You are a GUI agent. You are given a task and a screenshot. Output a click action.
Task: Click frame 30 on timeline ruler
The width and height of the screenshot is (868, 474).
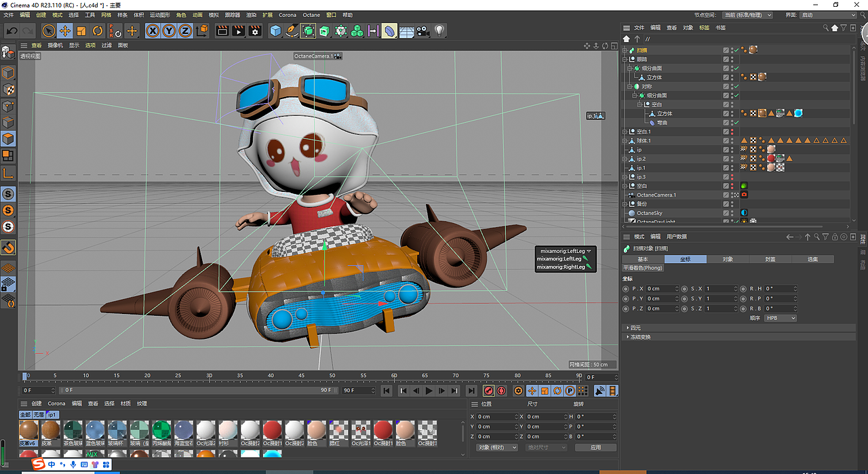(210, 376)
